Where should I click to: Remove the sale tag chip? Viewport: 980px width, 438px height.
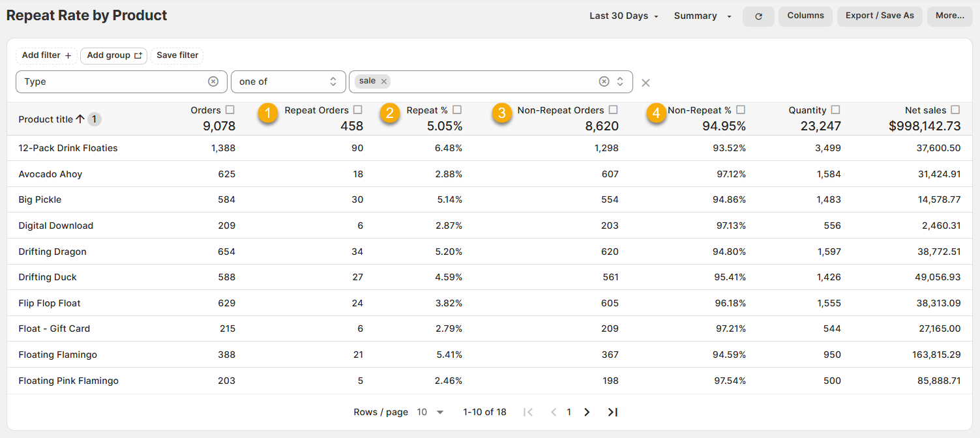tap(384, 81)
